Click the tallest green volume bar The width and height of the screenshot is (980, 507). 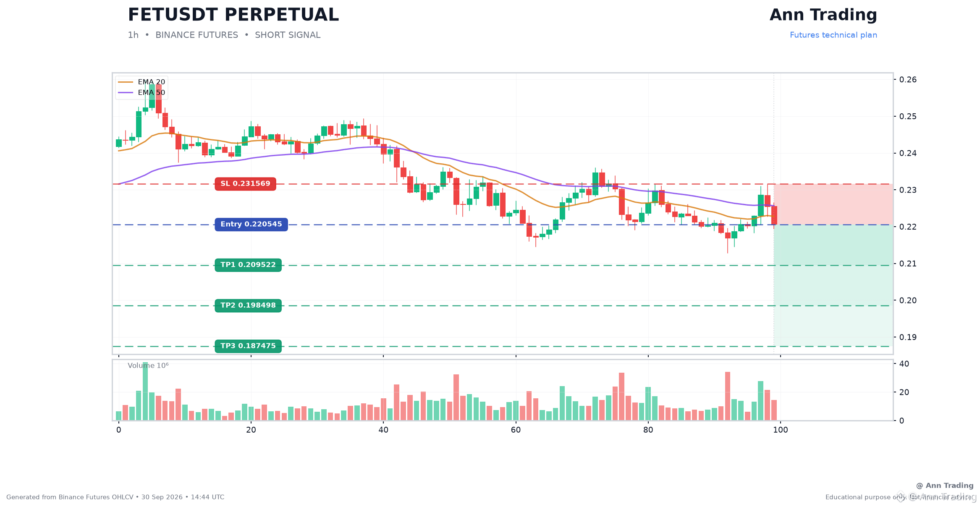coord(145,392)
